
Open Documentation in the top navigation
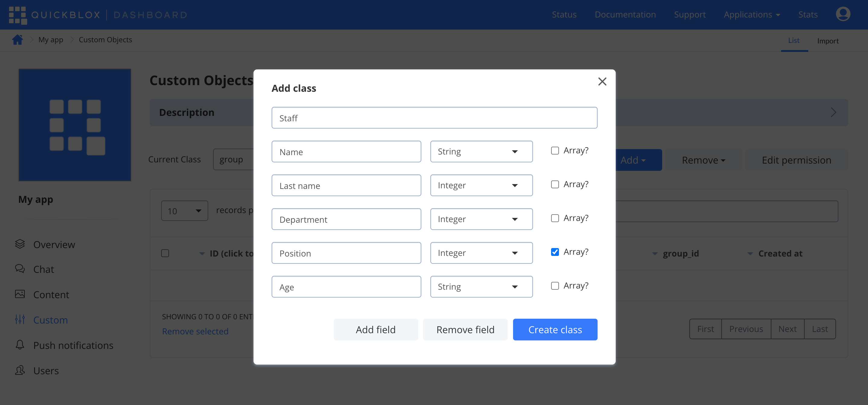point(625,14)
